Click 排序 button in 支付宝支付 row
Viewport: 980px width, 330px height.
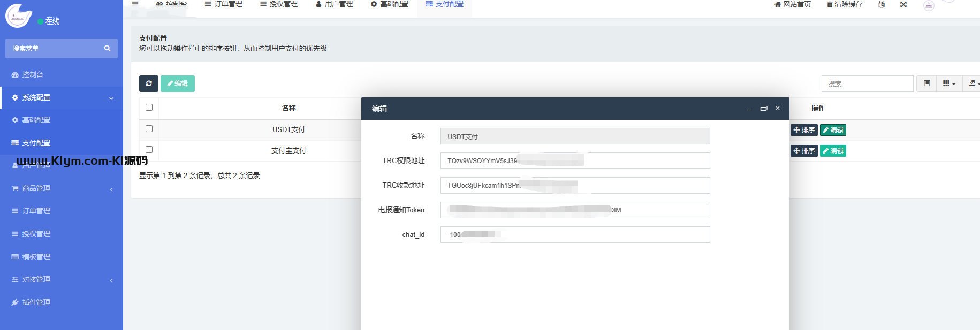pos(804,151)
